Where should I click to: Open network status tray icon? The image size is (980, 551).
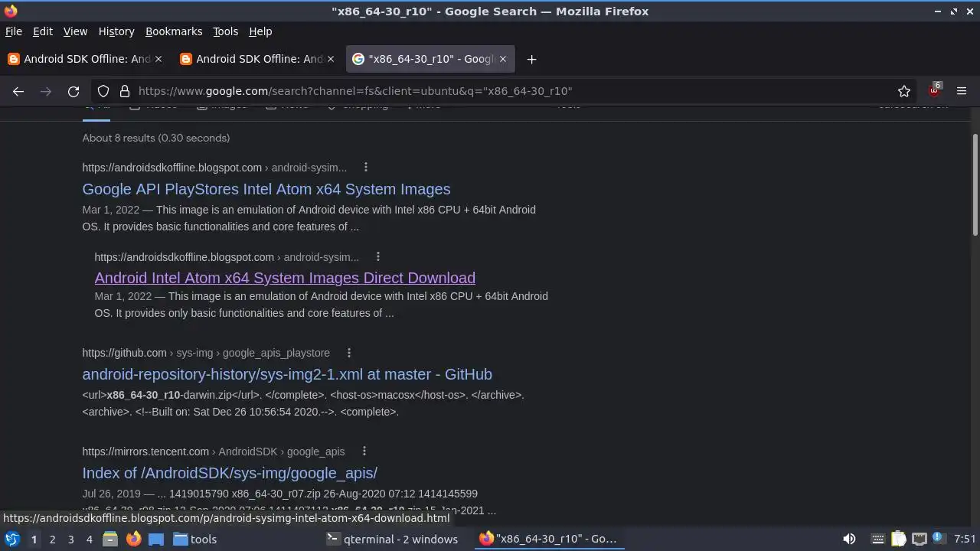click(x=920, y=540)
